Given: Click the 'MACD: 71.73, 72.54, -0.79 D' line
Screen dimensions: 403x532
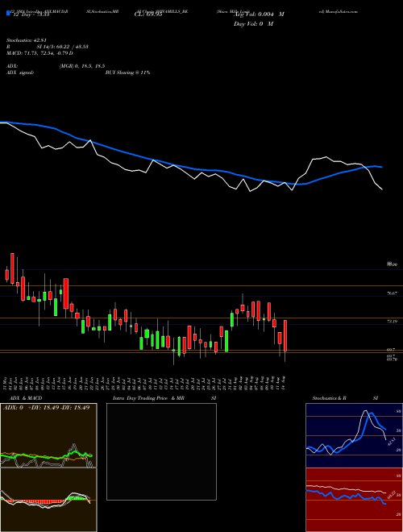Looking at the screenshot, I should click(39, 53).
